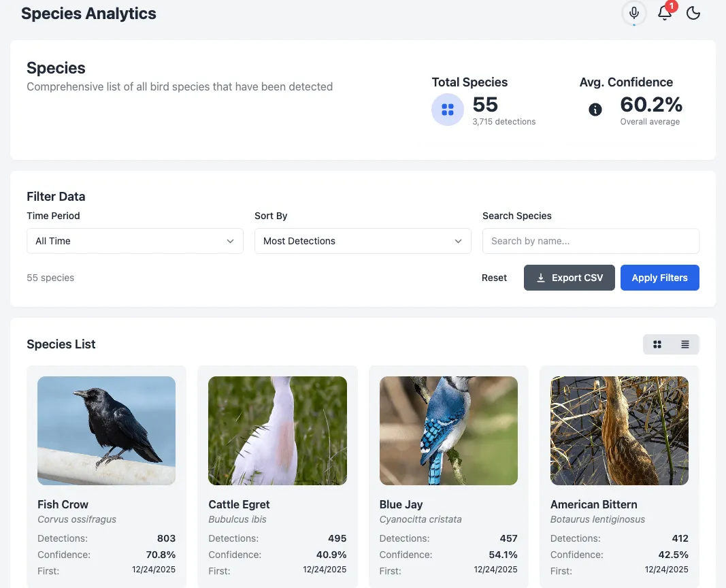Click the Fish Crow species name
The image size is (726, 588).
[63, 504]
